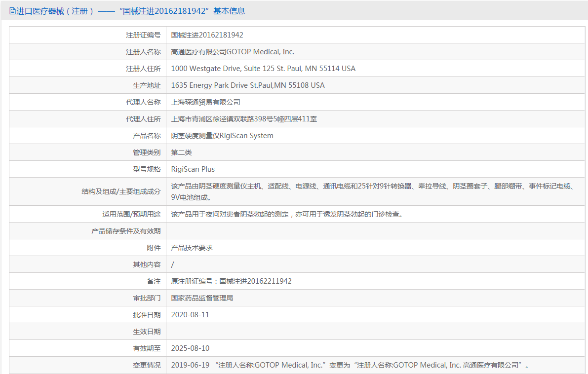Click the expiry date 2025-08-10
The image size is (588, 374).
click(190, 348)
